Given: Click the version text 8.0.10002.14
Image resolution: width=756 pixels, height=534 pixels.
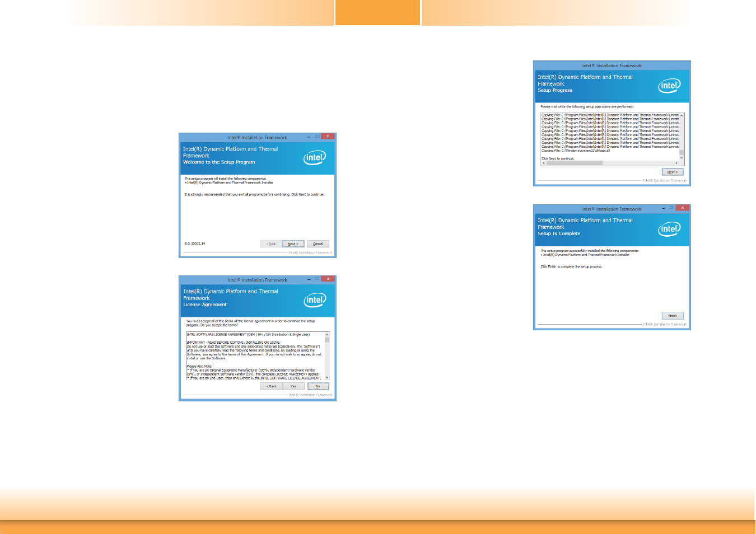Looking at the screenshot, I should point(195,243).
